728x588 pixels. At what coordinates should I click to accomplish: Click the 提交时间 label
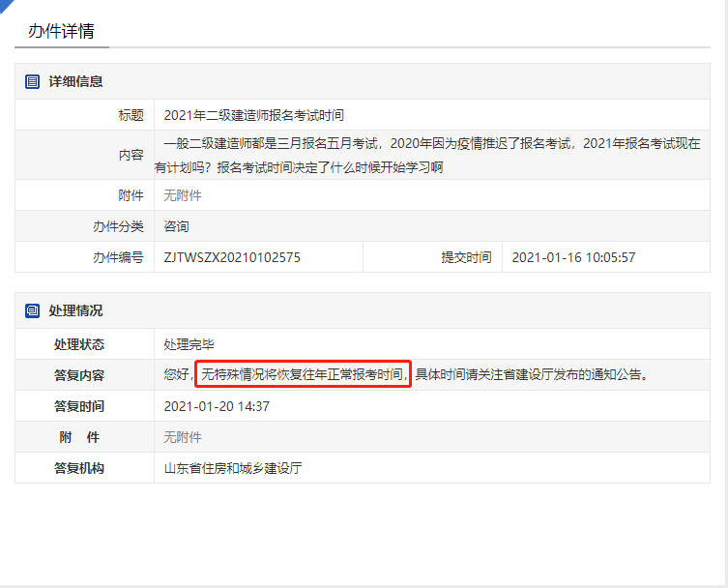click(466, 257)
